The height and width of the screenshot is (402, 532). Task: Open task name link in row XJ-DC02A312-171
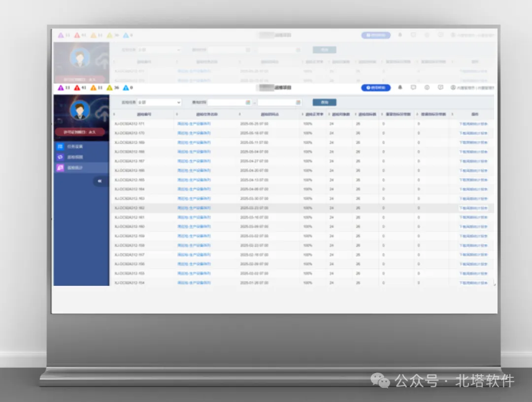pyautogui.click(x=194, y=124)
